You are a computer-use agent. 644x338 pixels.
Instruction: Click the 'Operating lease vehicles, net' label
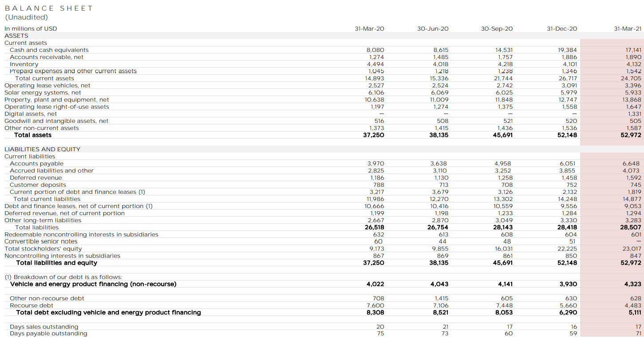point(47,85)
